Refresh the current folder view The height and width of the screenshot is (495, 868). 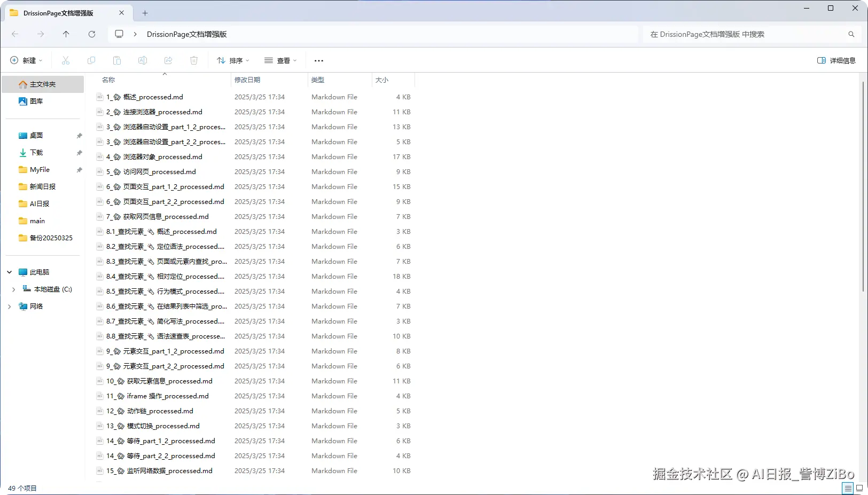92,34
